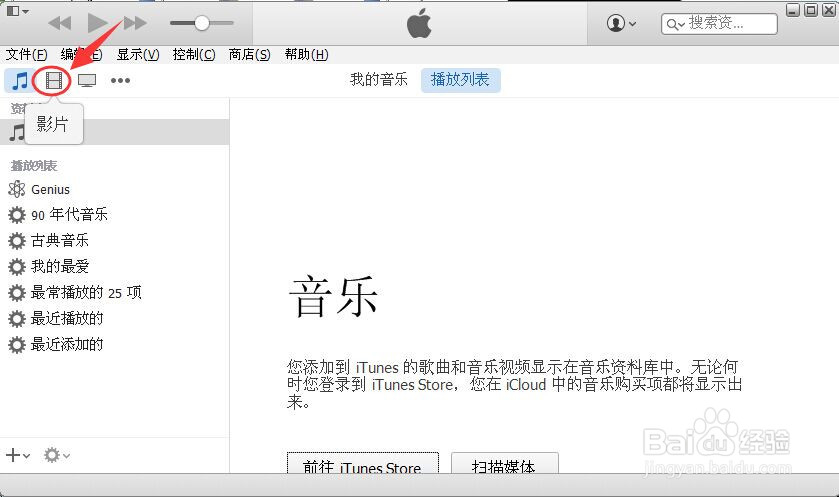This screenshot has height=497, width=839.
Task: Open the 帮助(H) menu
Action: [307, 55]
